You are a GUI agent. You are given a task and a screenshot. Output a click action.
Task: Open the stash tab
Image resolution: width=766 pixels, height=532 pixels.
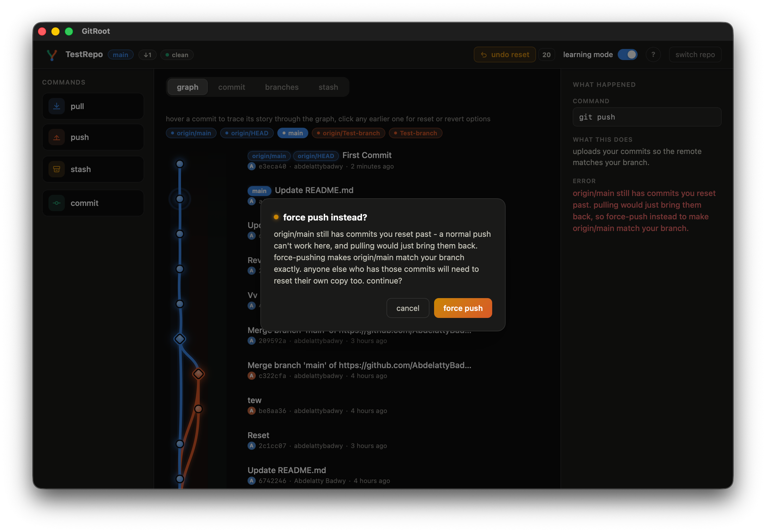[x=328, y=87]
